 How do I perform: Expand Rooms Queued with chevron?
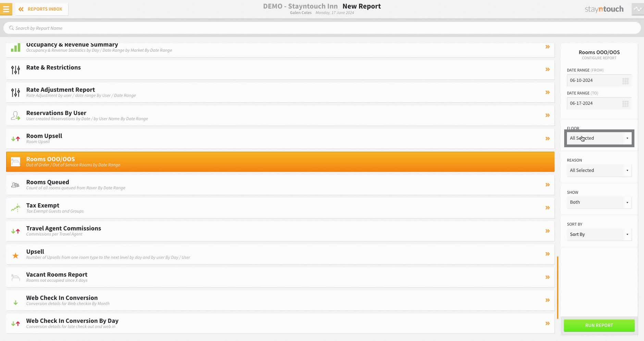[x=547, y=185]
